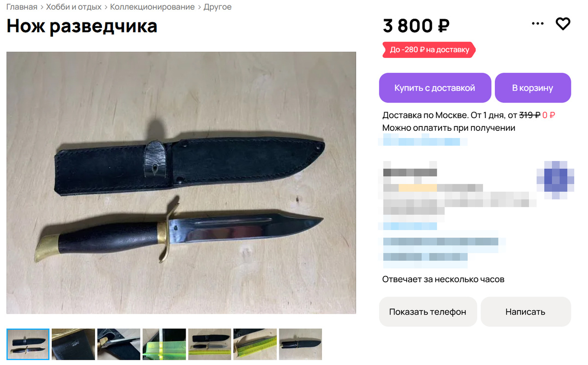Message the seller via Написать
This screenshot has height=365, width=588.
point(525,312)
